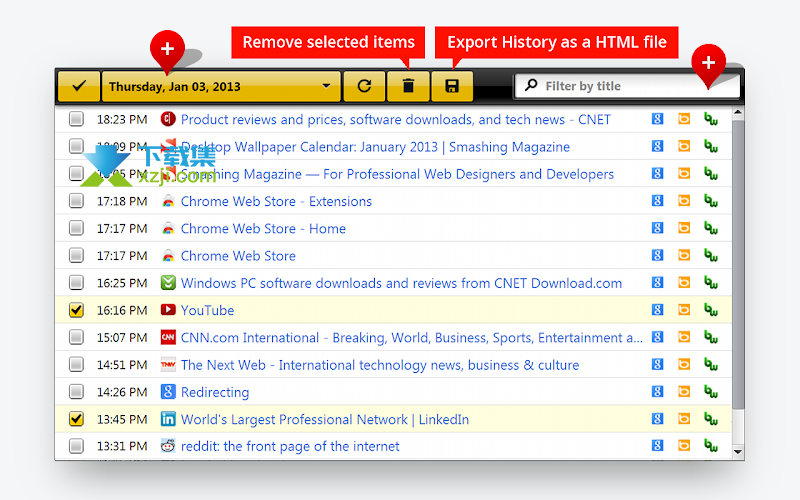Image resolution: width=800 pixels, height=500 pixels.
Task: Check the box for CNET Download.com entry
Action: [76, 283]
